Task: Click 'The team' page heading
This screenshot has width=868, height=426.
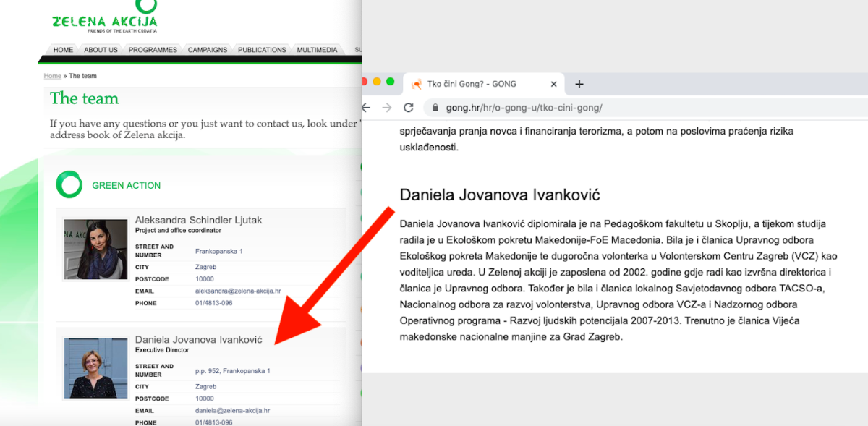Action: pos(84,98)
